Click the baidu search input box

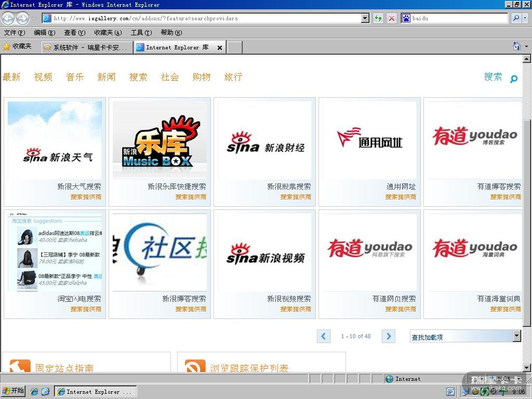(x=459, y=18)
